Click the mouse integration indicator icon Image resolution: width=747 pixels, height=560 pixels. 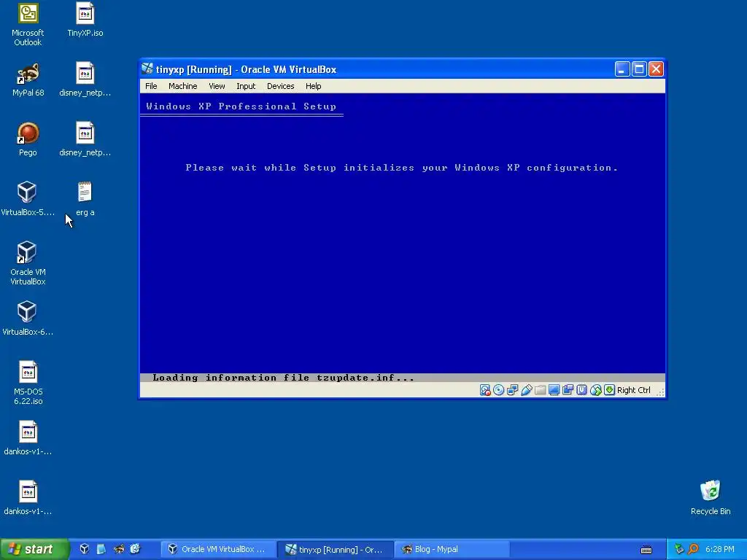595,390
